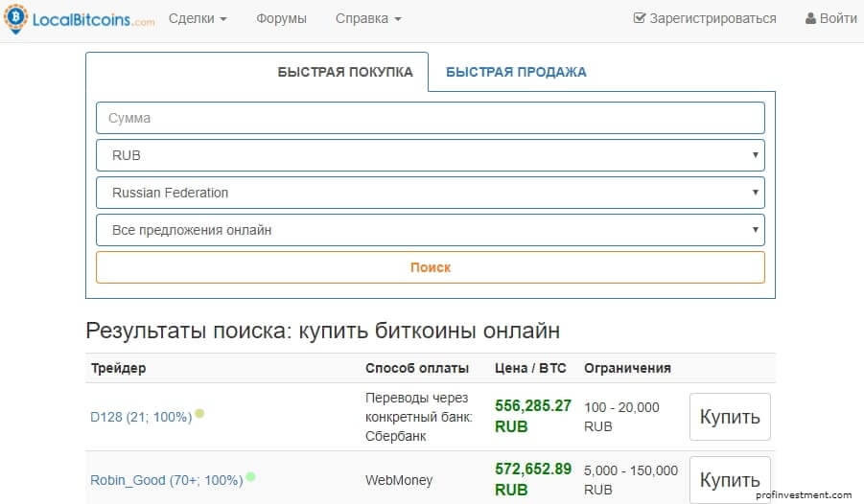Screen dimensions: 864x504
Task: Click D128's green online status dot
Action: point(199,413)
